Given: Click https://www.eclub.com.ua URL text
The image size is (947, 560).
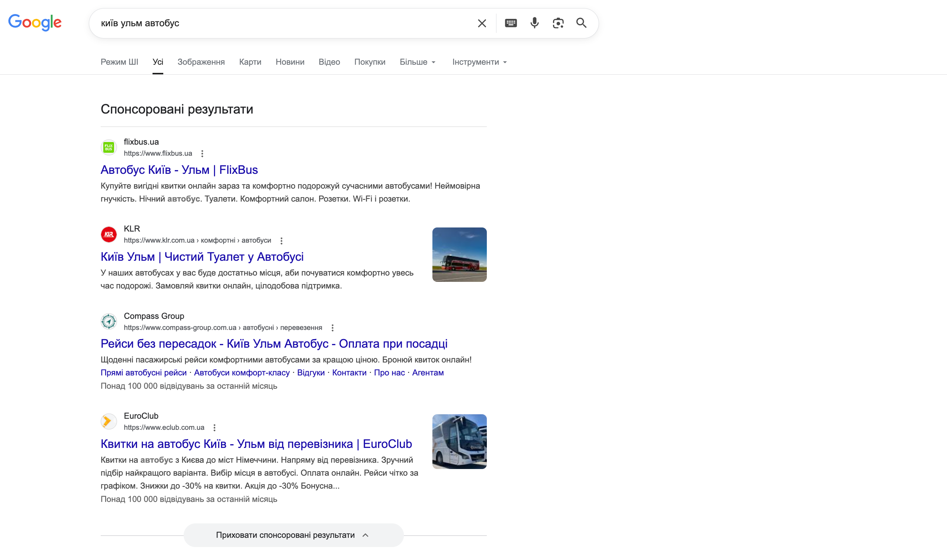Looking at the screenshot, I should [x=164, y=428].
